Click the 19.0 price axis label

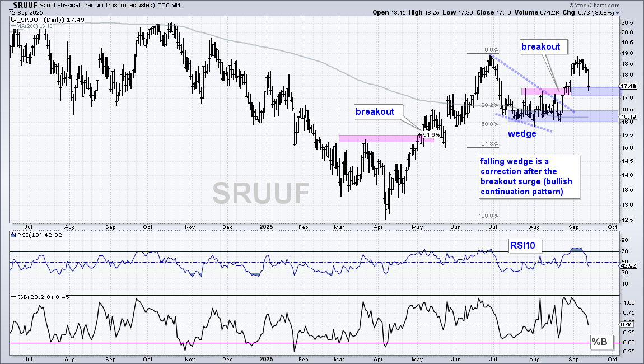pyautogui.click(x=627, y=53)
